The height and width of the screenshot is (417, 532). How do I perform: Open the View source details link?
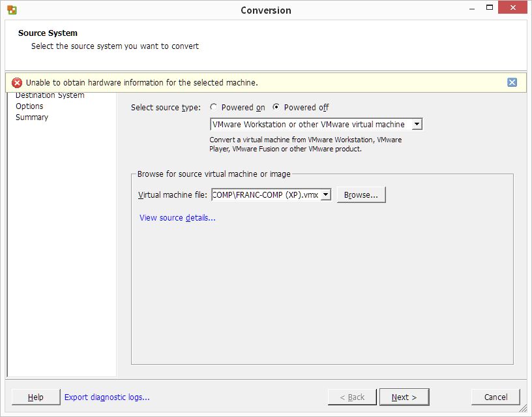(x=177, y=218)
